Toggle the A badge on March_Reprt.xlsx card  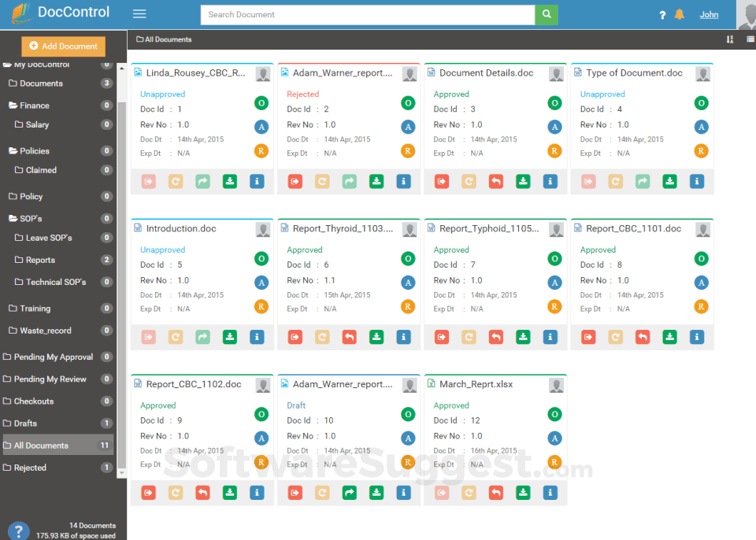point(554,439)
